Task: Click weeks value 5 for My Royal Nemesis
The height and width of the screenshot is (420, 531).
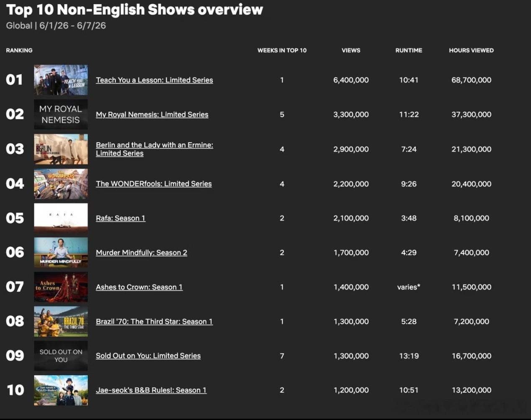Action: 282,114
